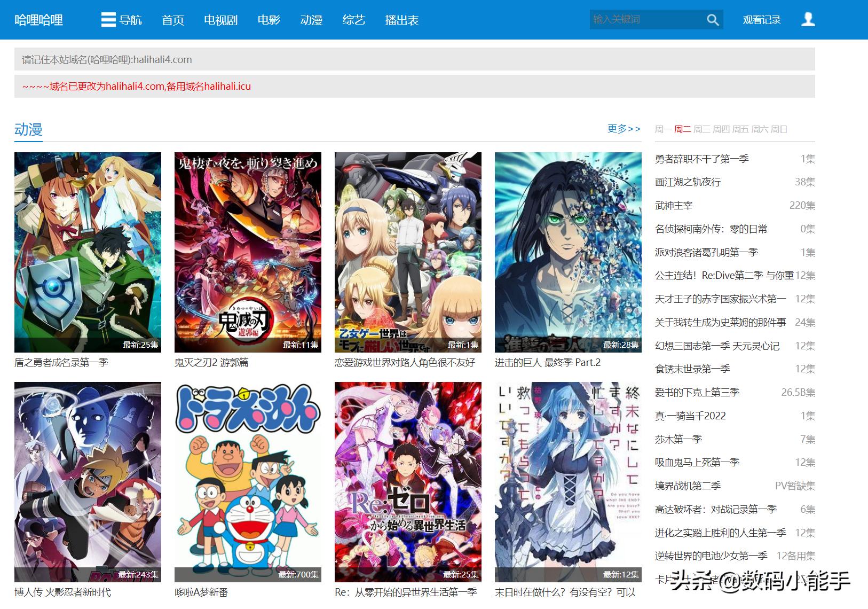The height and width of the screenshot is (609, 868).
Task: Open 盾之勇者成名录第一季 poster
Action: coord(88,252)
